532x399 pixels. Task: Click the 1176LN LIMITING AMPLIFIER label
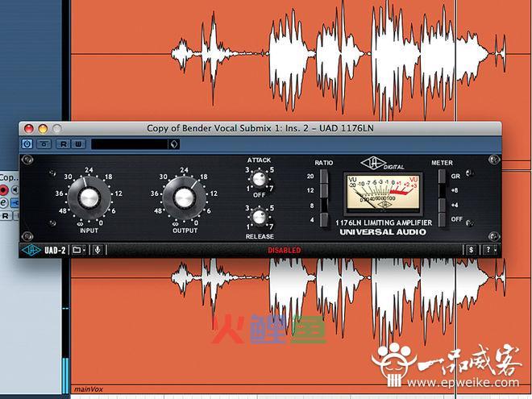384,223
